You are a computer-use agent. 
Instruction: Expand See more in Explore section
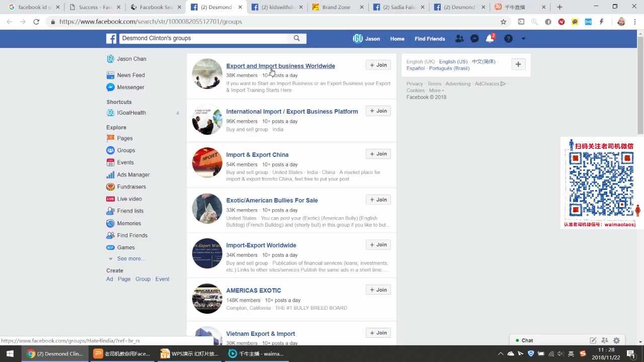coord(130,258)
